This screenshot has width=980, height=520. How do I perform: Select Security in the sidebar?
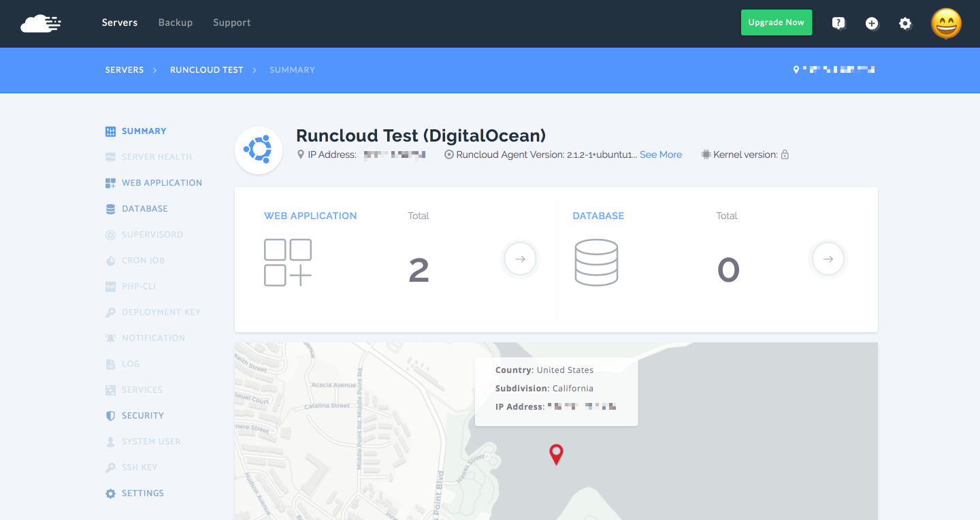click(143, 416)
